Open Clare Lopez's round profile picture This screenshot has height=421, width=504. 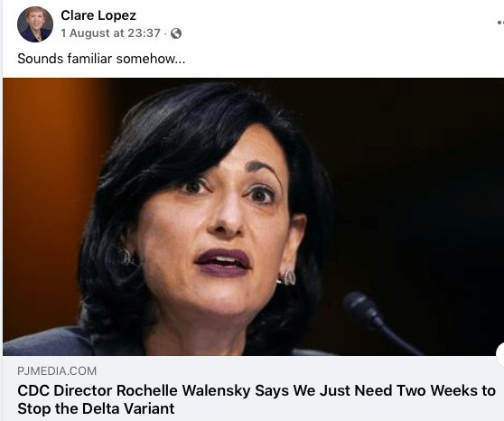click(x=35, y=24)
